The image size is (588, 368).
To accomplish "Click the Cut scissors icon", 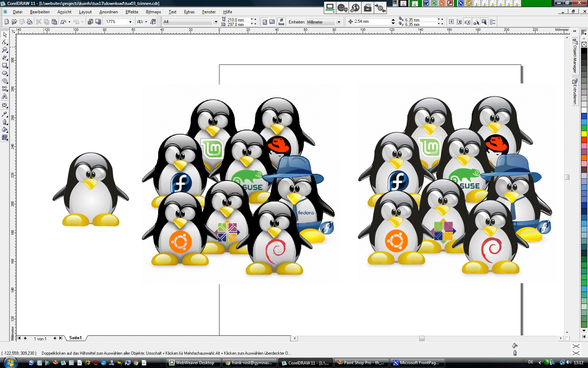I will pyautogui.click(x=39, y=22).
